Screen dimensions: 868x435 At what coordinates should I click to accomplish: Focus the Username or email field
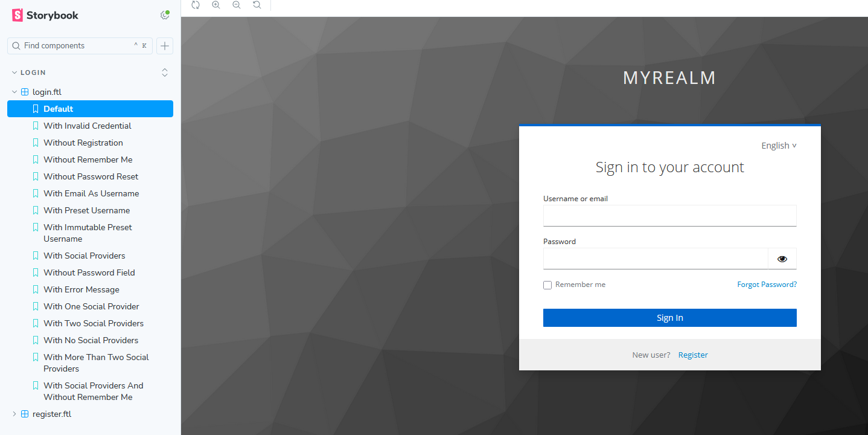(669, 216)
